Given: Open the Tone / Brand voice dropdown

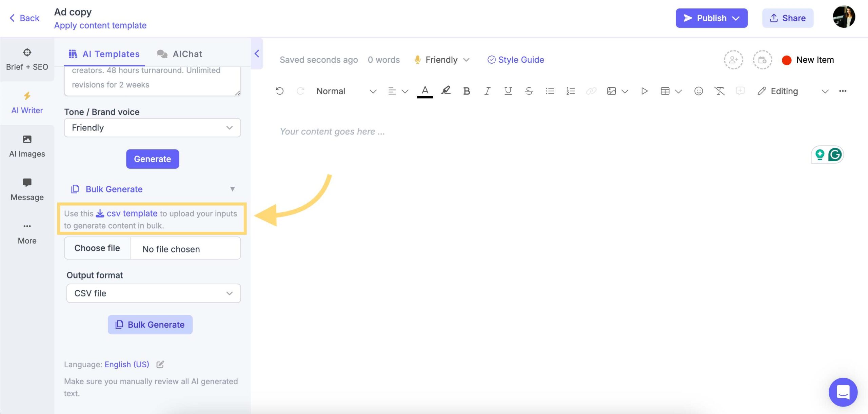Looking at the screenshot, I should [x=152, y=128].
